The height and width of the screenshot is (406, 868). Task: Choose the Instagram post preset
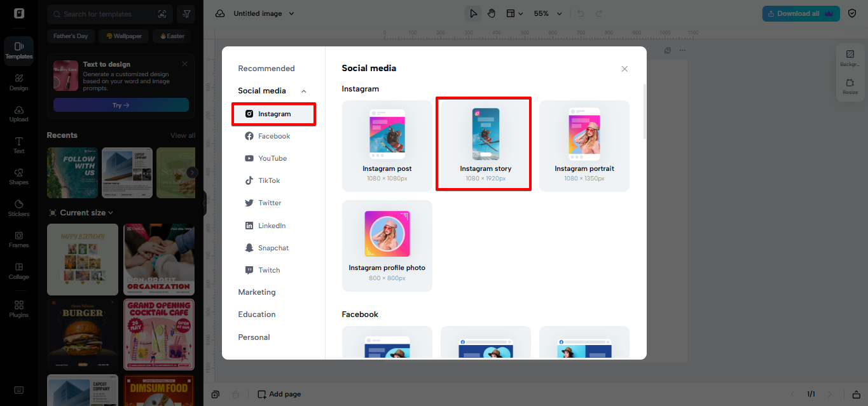tap(387, 146)
